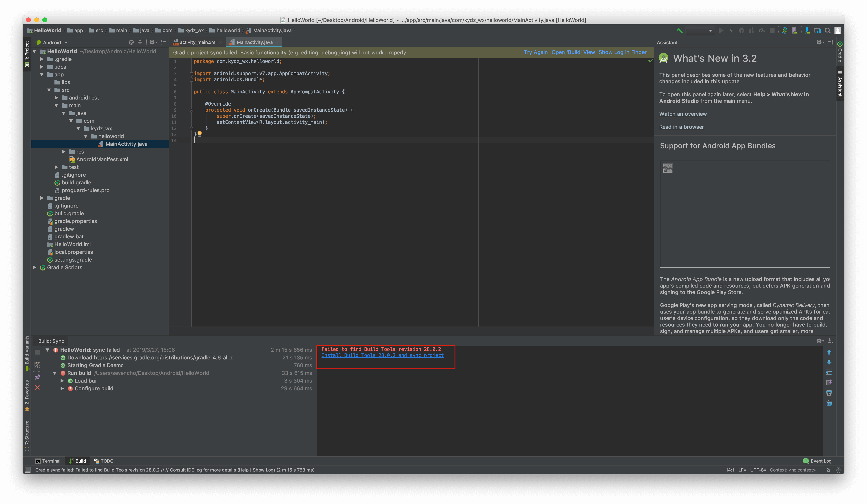867x504 pixels.
Task: Click the LF line separator in status bar
Action: tap(742, 470)
